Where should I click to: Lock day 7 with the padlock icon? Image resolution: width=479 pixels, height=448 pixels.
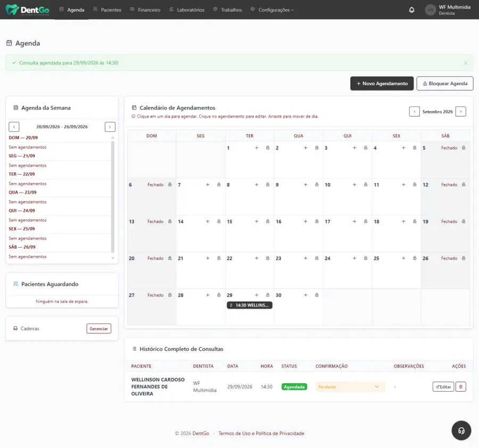pyautogui.click(x=219, y=185)
